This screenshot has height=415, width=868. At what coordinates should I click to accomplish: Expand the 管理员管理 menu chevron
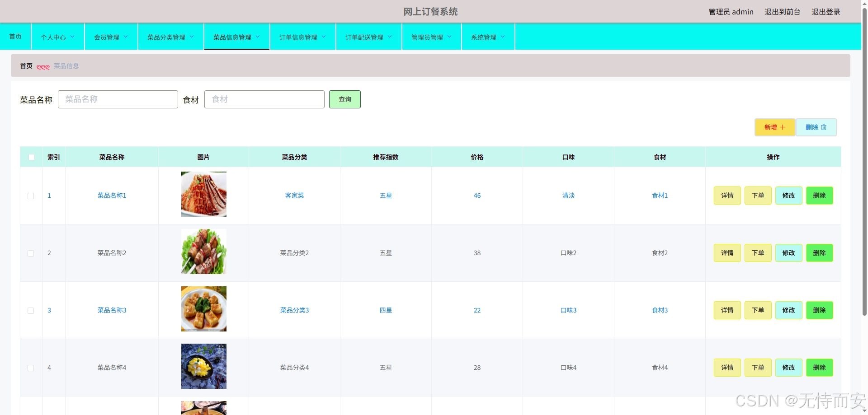click(x=449, y=37)
